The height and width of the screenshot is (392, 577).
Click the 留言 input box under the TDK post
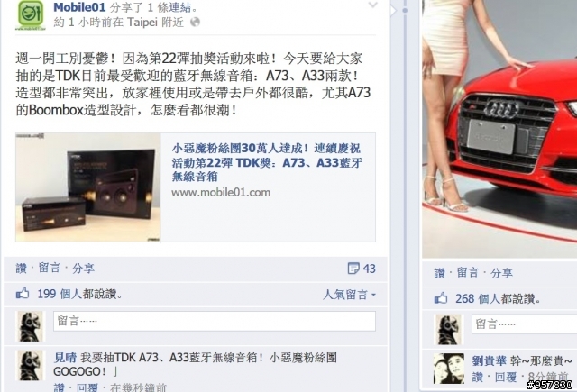[x=215, y=321]
